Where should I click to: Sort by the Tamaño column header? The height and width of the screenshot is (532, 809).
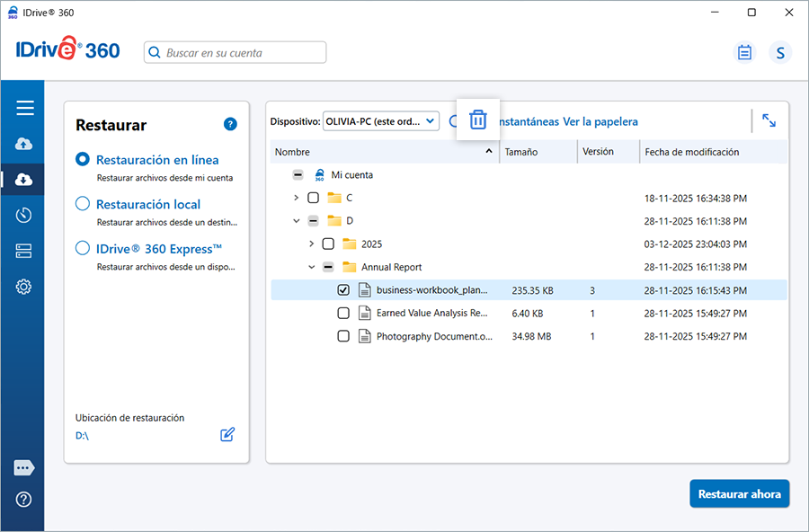coord(538,152)
